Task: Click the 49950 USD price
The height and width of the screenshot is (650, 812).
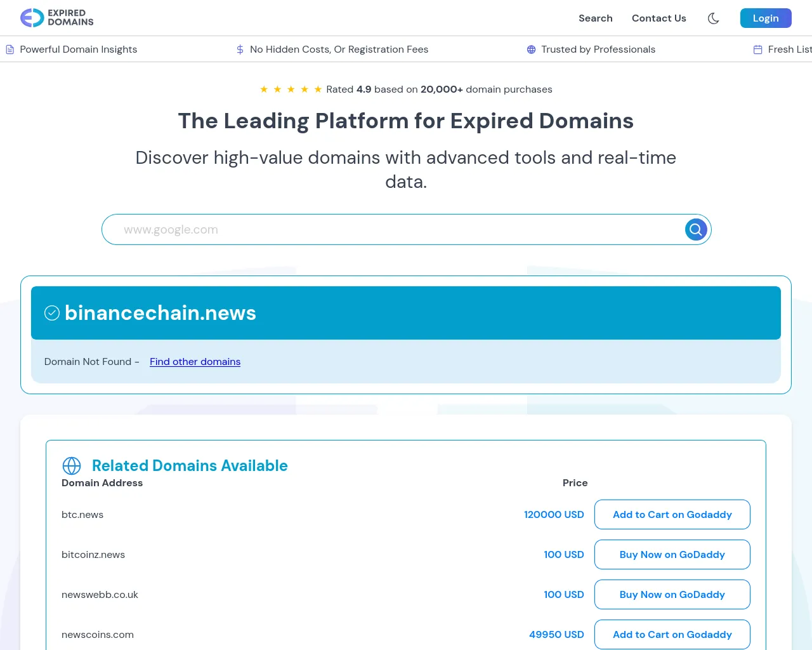Action: [x=556, y=635]
